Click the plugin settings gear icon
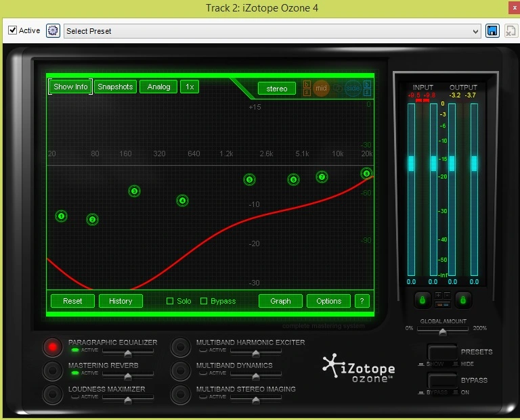The width and height of the screenshot is (520, 420). 53,31
